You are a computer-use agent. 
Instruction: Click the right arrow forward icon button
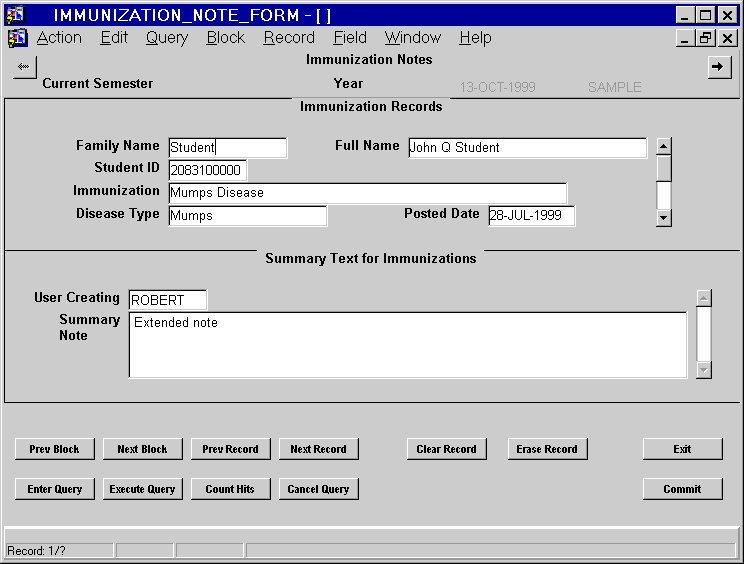coord(719,67)
